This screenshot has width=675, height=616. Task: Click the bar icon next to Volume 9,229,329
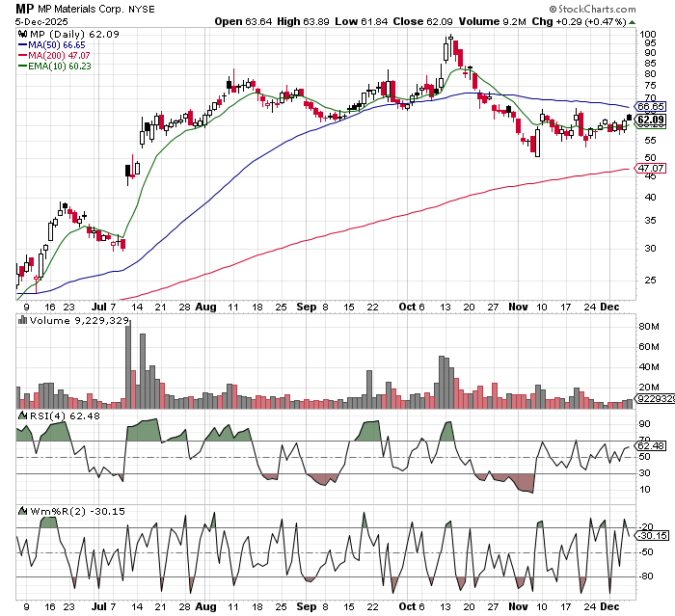coord(23,320)
